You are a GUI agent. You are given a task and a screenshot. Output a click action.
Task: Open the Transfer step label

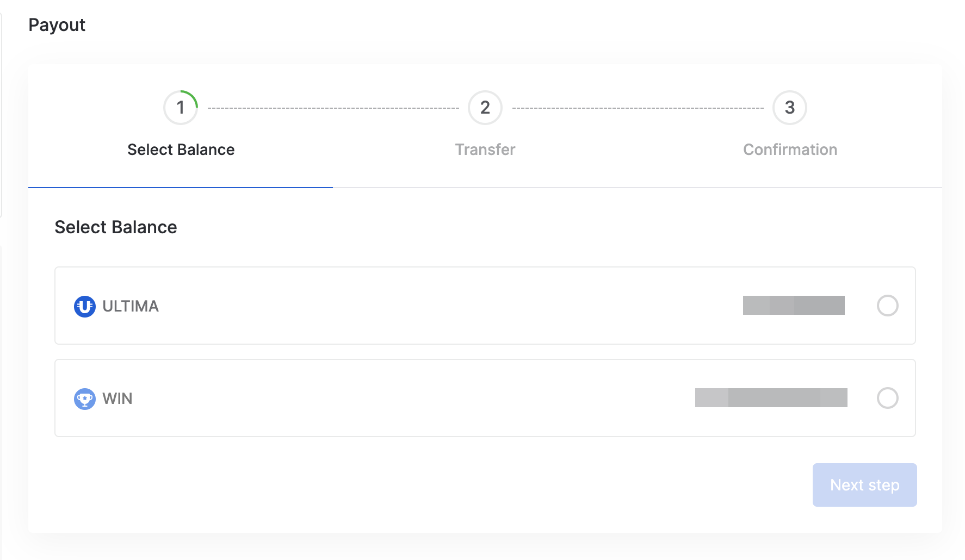click(485, 150)
